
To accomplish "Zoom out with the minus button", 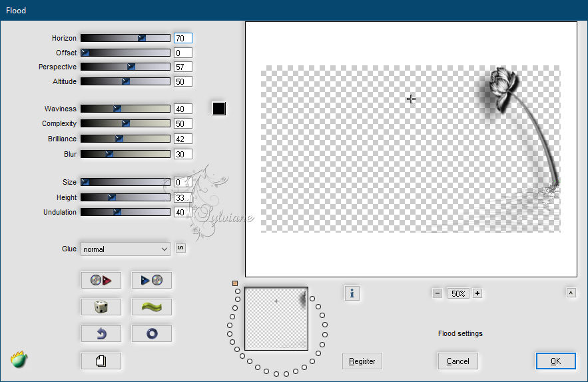I will coord(438,293).
